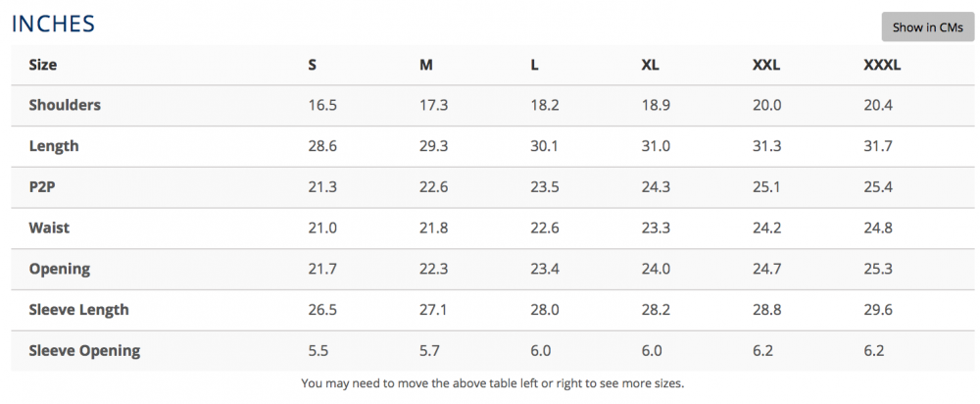Click the Length row label
The height and width of the screenshot is (404, 980).
pos(54,146)
